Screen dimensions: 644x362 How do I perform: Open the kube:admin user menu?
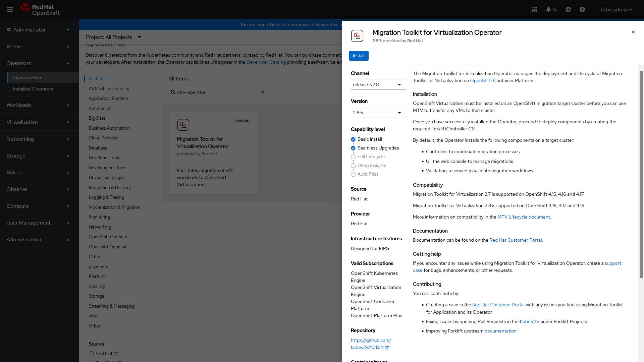click(616, 9)
